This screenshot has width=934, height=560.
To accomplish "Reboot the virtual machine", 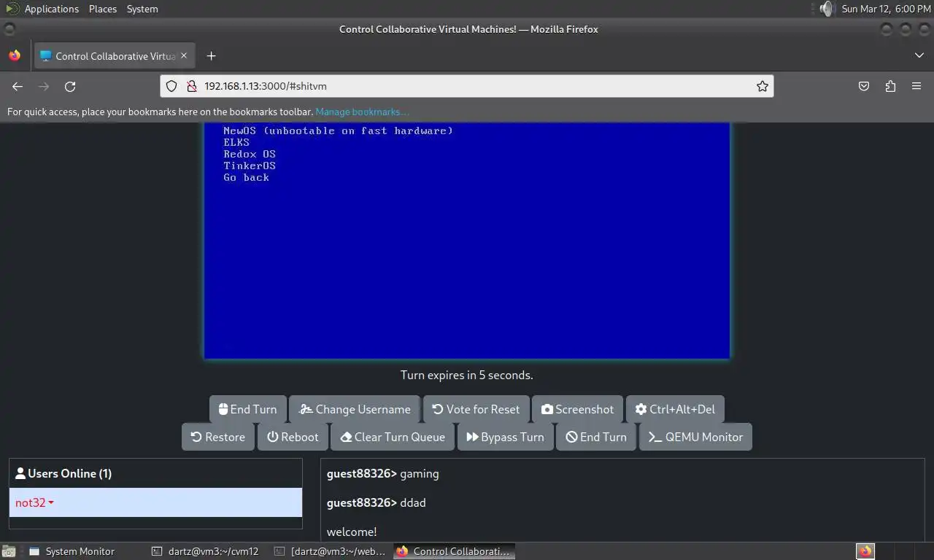I will [293, 437].
